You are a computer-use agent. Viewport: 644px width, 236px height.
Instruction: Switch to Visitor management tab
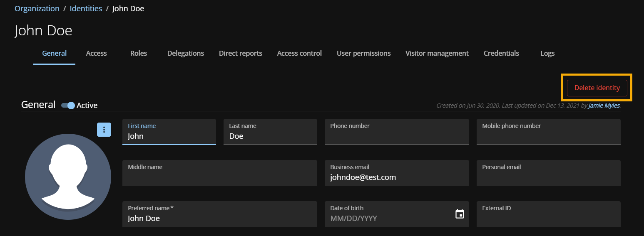coord(437,53)
